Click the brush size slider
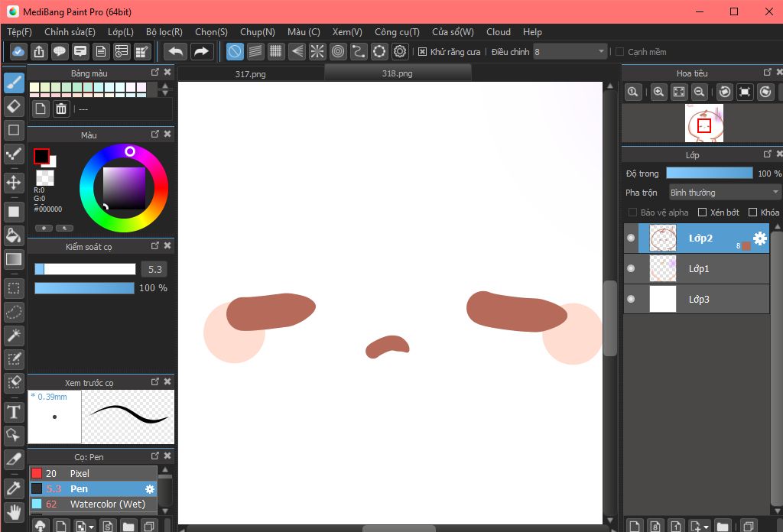This screenshot has width=783, height=532. (85, 269)
